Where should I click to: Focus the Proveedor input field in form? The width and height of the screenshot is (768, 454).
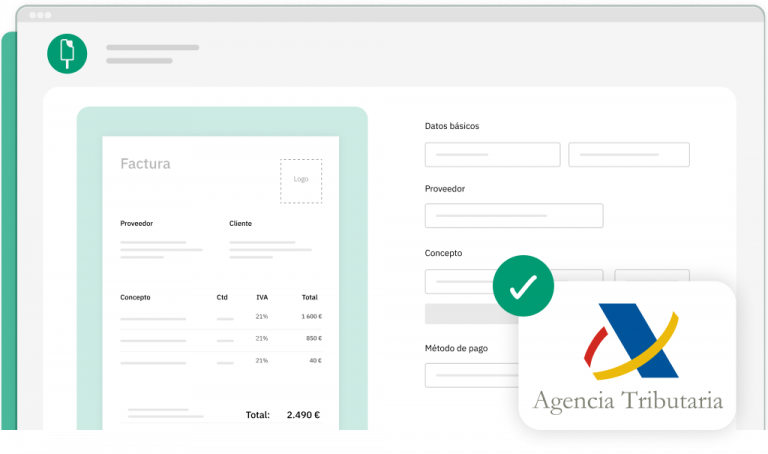(513, 216)
